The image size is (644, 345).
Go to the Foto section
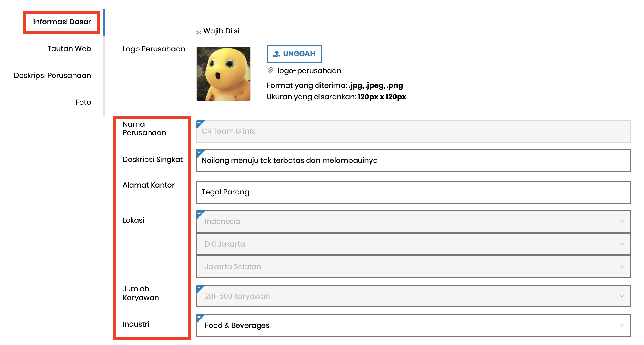[83, 102]
